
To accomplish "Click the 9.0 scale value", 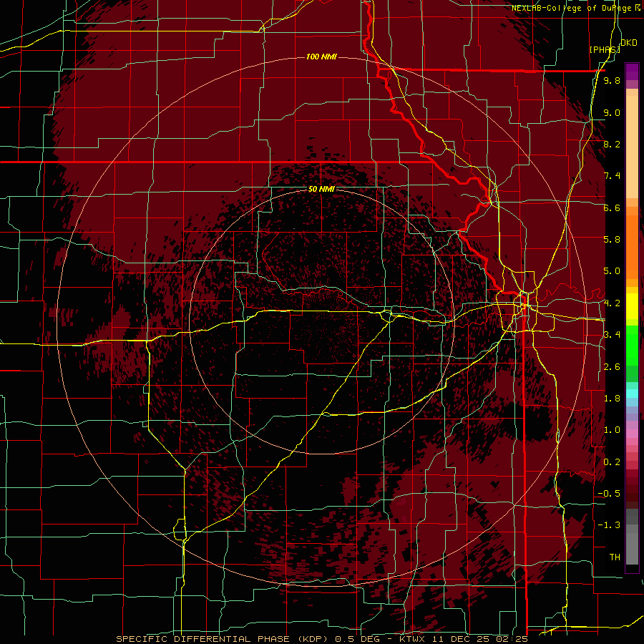I will click(x=612, y=112).
